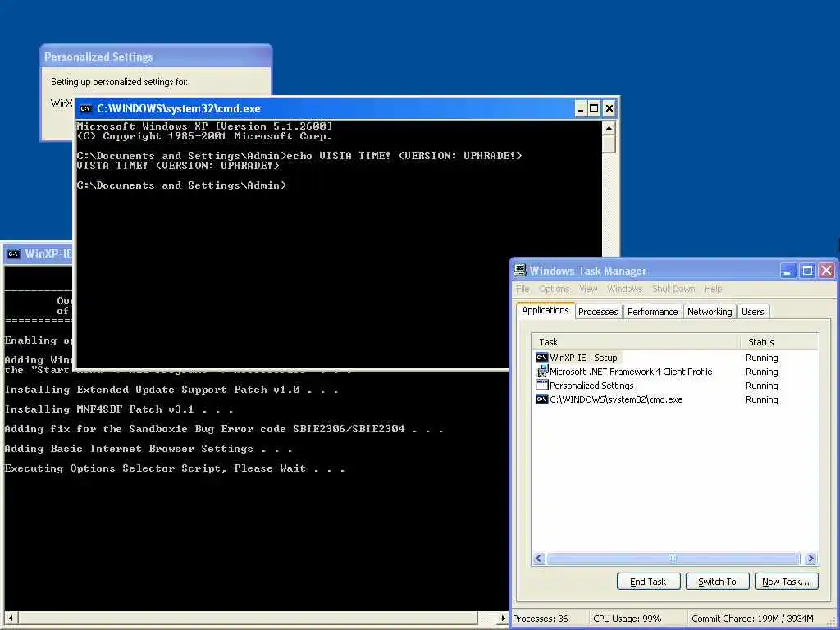Click the New Task... button
The image size is (840, 630).
coord(786,582)
